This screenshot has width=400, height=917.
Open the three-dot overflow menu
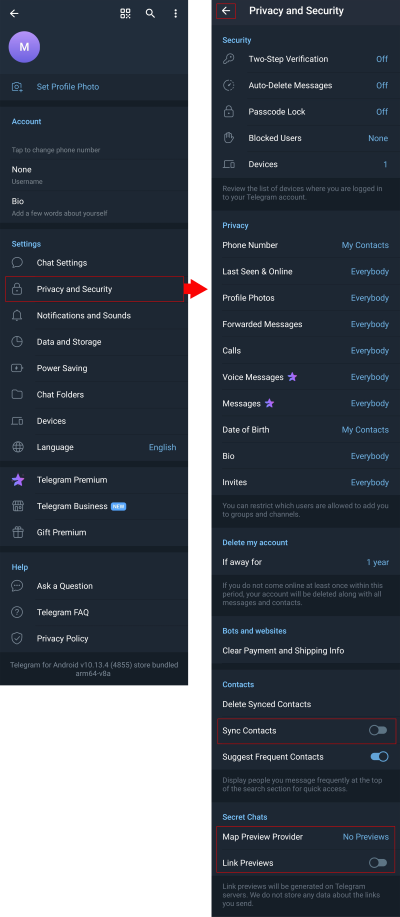click(175, 13)
